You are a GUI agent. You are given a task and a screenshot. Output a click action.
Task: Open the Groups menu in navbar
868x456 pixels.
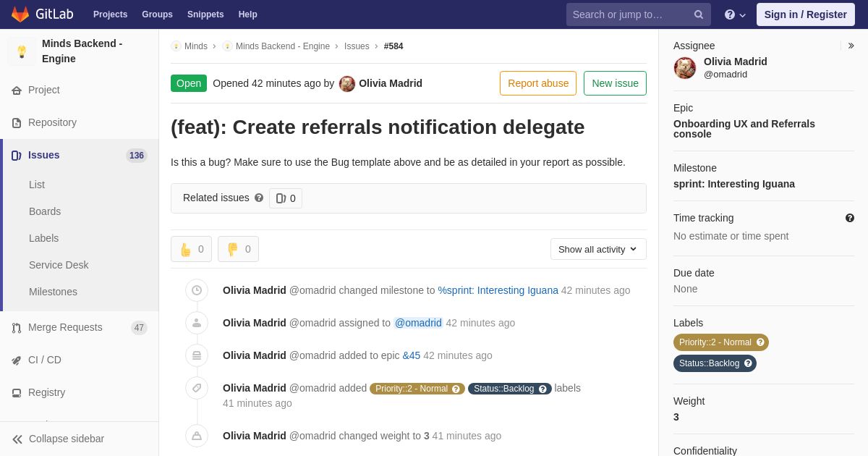pos(157,14)
